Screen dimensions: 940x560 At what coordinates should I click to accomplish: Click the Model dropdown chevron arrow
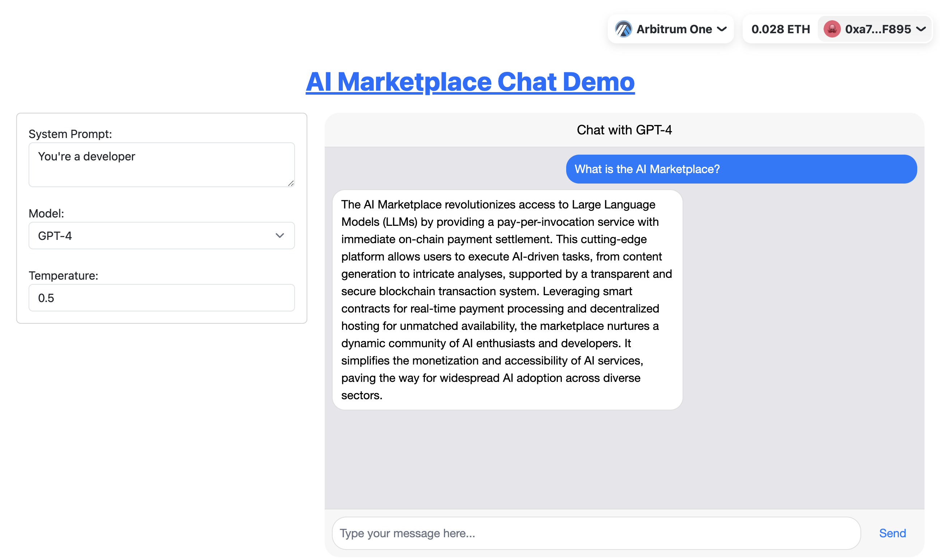pos(279,236)
